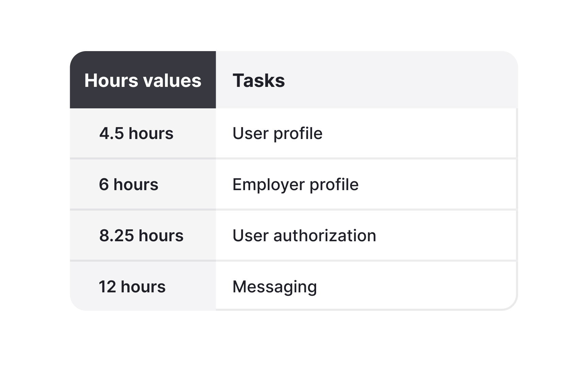The image size is (588, 368).
Task: Choose the "12 hours" cell
Action: [x=132, y=287]
